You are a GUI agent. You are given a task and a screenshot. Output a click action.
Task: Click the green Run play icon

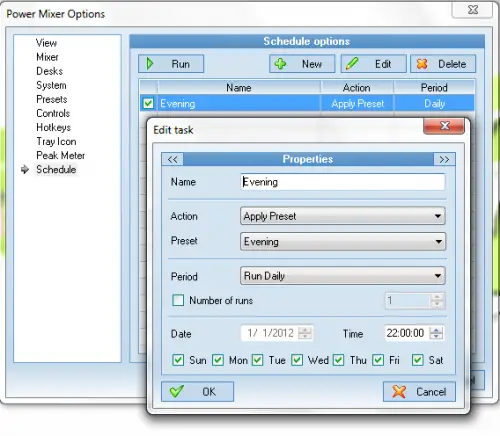pyautogui.click(x=150, y=63)
